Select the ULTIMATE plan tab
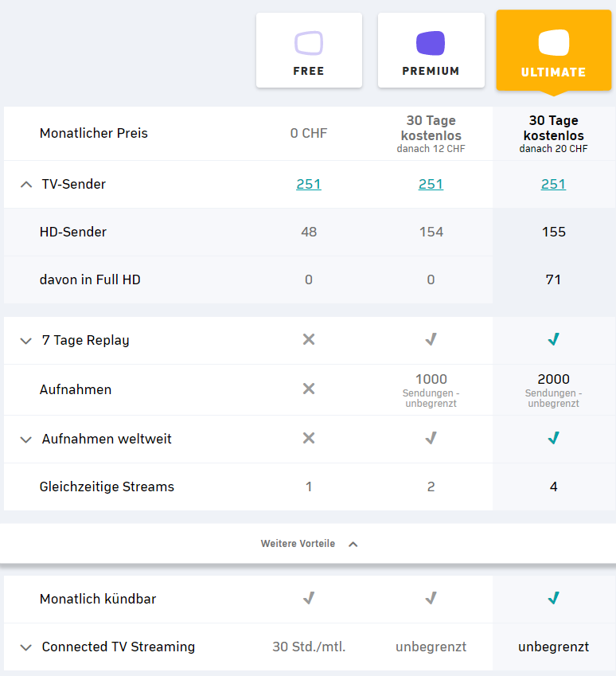Image resolution: width=616 pixels, height=676 pixels. pyautogui.click(x=553, y=50)
